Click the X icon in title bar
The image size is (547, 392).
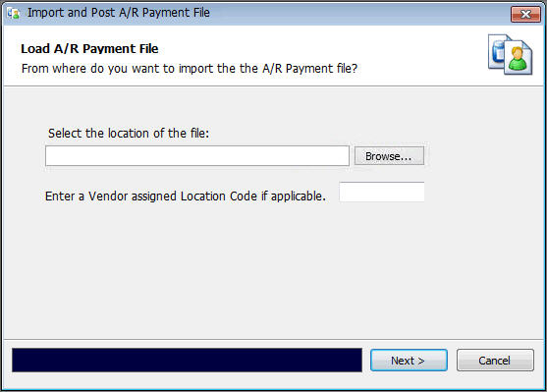click(x=525, y=14)
